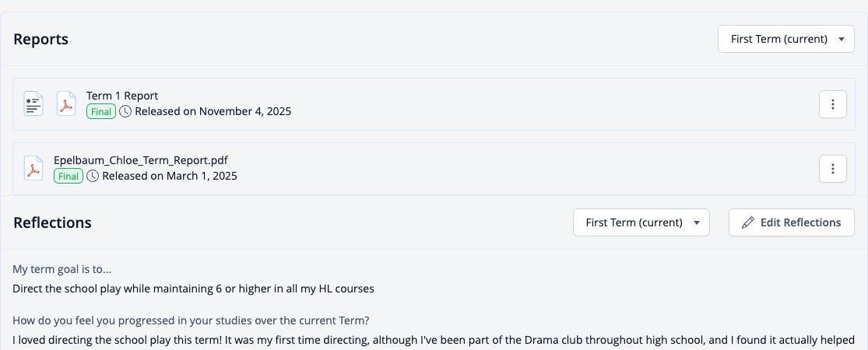Click the Final badge on Epelbaum report
Image resolution: width=868 pixels, height=350 pixels.
(69, 177)
